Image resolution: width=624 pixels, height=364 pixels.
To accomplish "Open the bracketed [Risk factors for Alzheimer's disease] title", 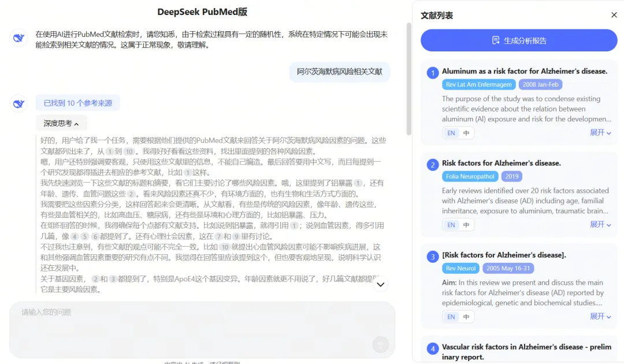I will click(504, 255).
